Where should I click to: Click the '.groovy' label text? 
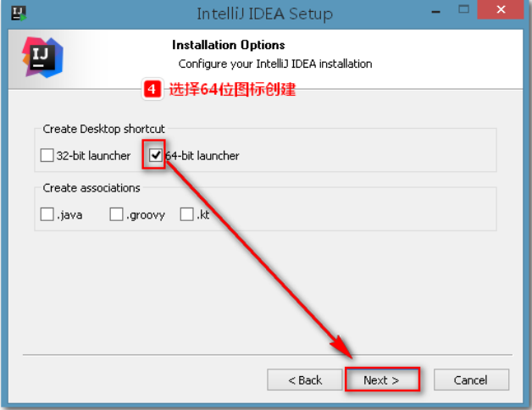tap(146, 215)
